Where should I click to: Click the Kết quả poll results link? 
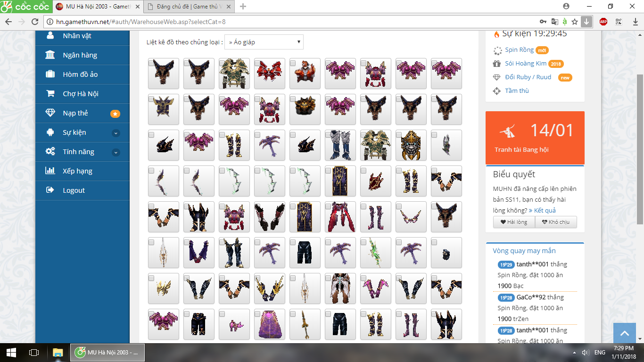[542, 211]
